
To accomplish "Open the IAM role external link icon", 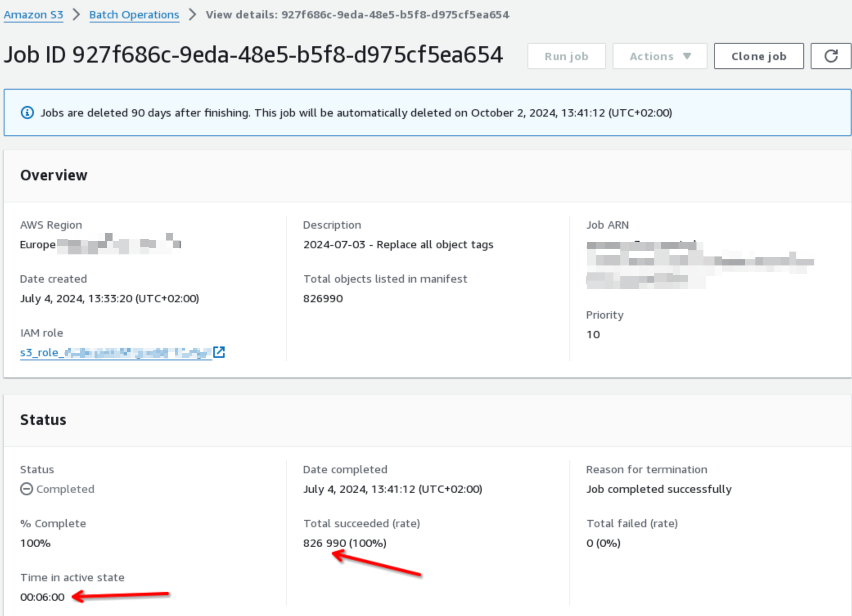I will [x=219, y=352].
